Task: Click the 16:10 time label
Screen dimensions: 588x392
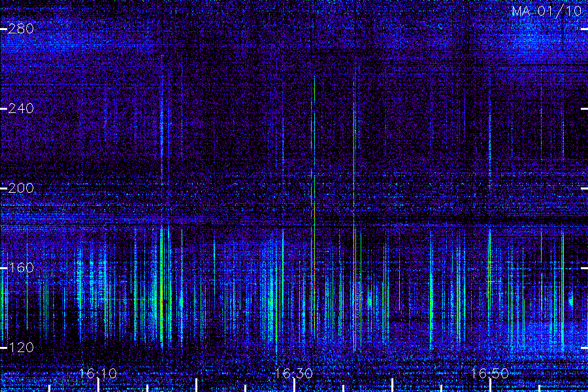Action: pos(98,373)
